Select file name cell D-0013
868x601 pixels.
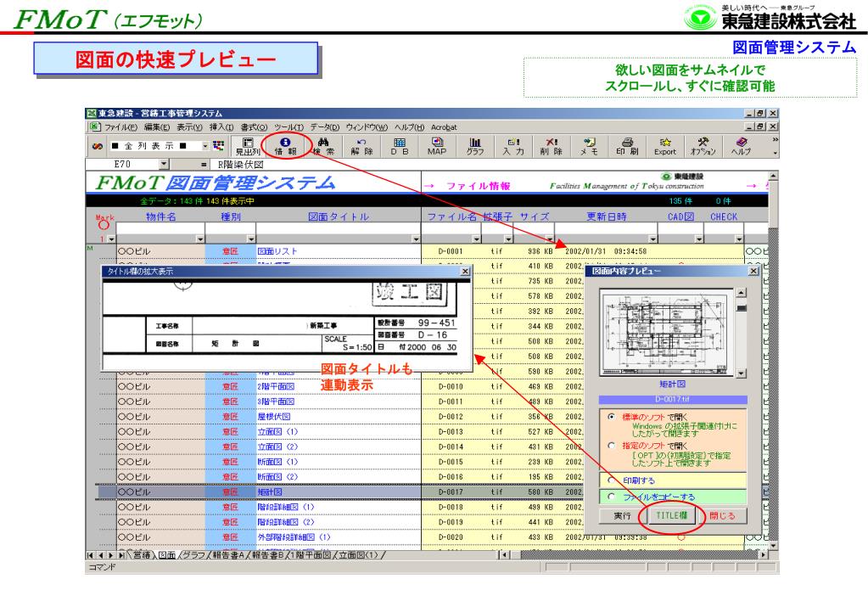coord(450,431)
